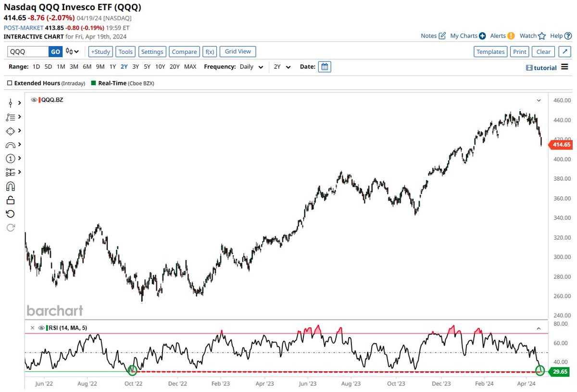Open the My Charts link
Viewport: 577px width, 392px height.
click(x=464, y=36)
